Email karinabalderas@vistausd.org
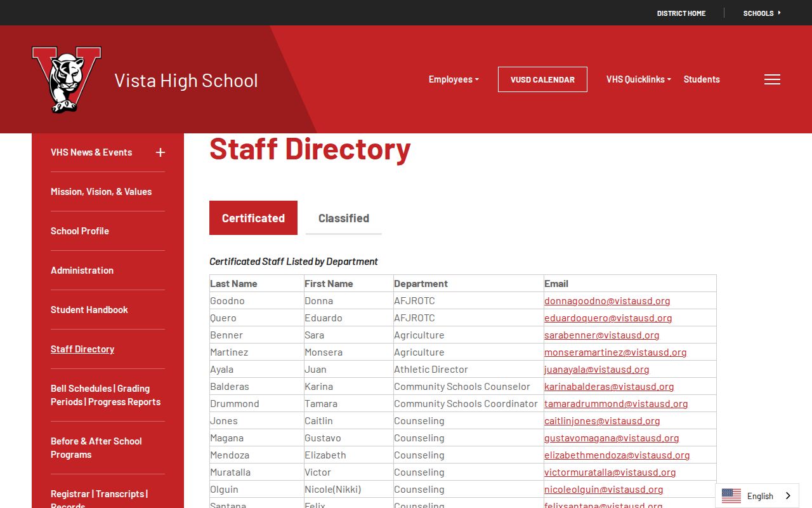 609,387
